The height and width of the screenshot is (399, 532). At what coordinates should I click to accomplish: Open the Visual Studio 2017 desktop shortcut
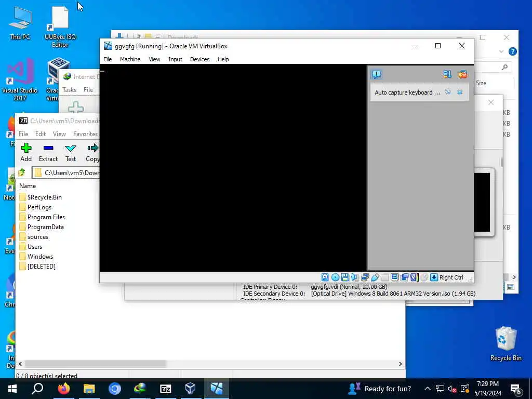[20, 79]
